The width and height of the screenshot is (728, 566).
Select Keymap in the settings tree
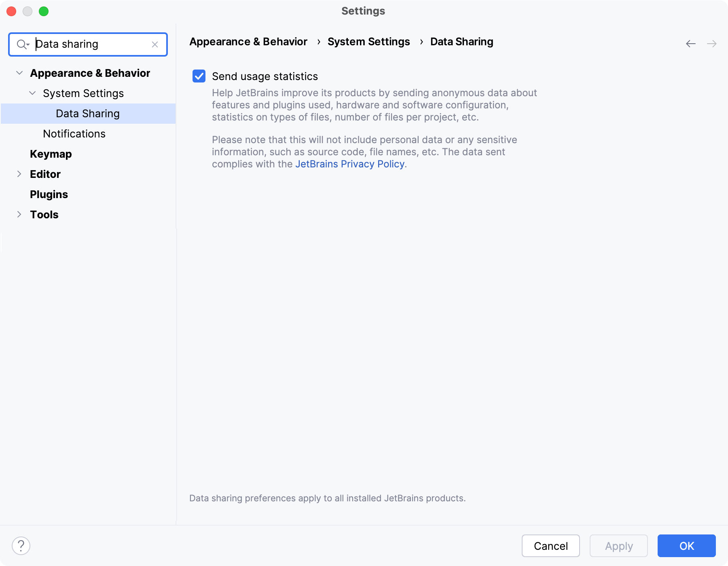(x=51, y=154)
